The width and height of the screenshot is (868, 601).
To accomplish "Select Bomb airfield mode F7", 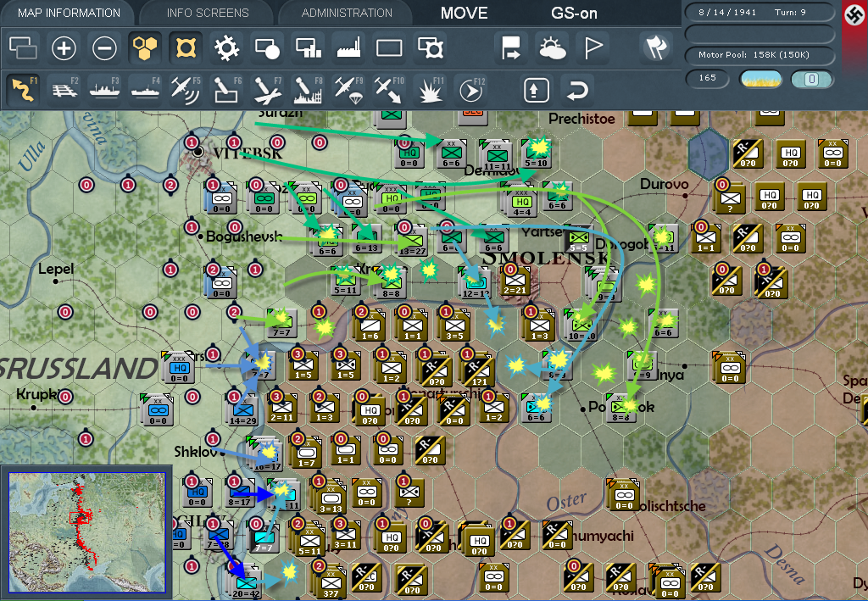I will coord(267,90).
